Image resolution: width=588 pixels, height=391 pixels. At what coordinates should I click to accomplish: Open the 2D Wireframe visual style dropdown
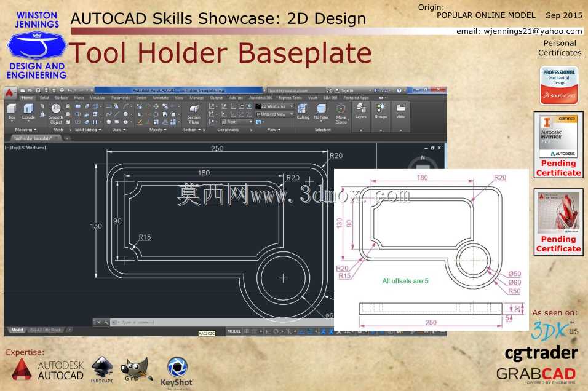pyautogui.click(x=274, y=106)
